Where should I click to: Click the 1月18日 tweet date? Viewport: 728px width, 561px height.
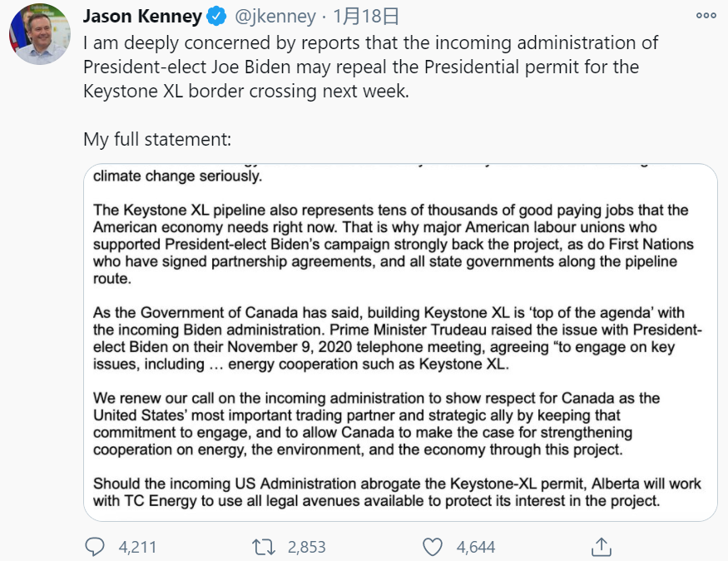coord(366,17)
